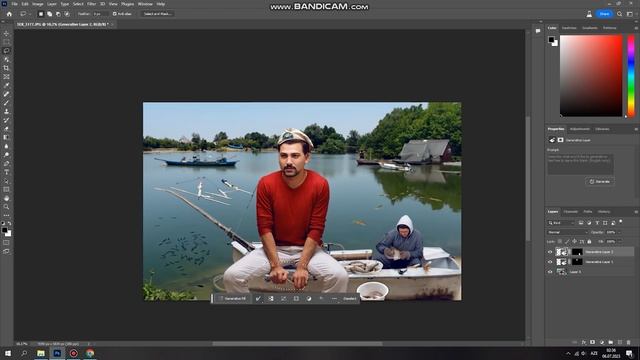This screenshot has width=640, height=360.
Task: Swap foreground and background colors
Action: pyautogui.click(x=9, y=224)
